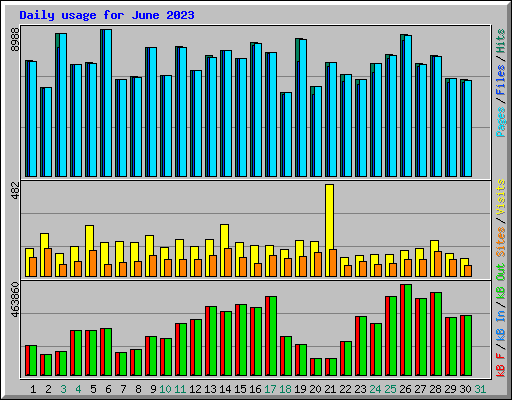Click the cyan hits bar for day 12

(198, 124)
